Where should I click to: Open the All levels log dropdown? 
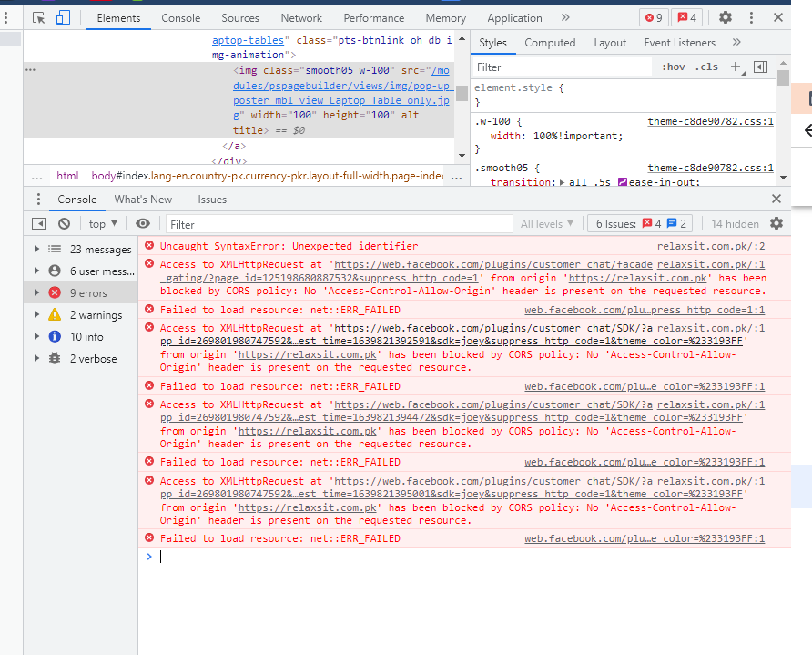tap(547, 224)
